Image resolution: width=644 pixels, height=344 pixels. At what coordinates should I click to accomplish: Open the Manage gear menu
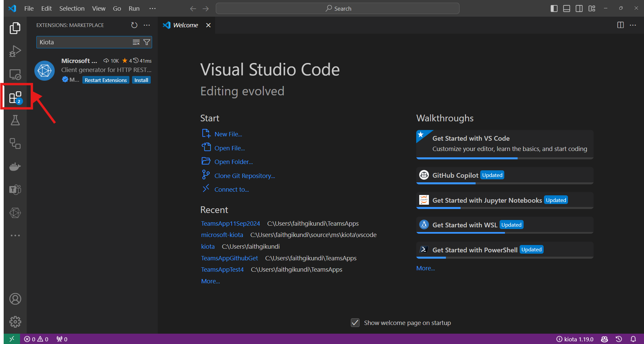point(15,322)
